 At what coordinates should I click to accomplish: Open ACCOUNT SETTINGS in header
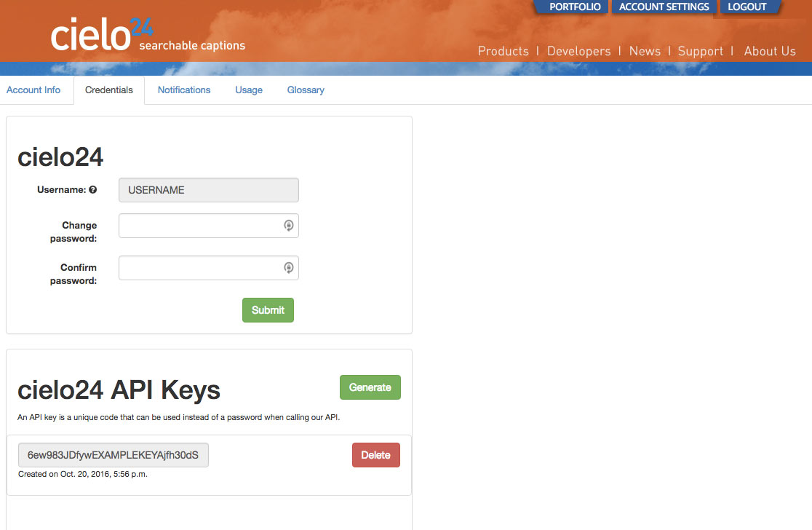(664, 7)
